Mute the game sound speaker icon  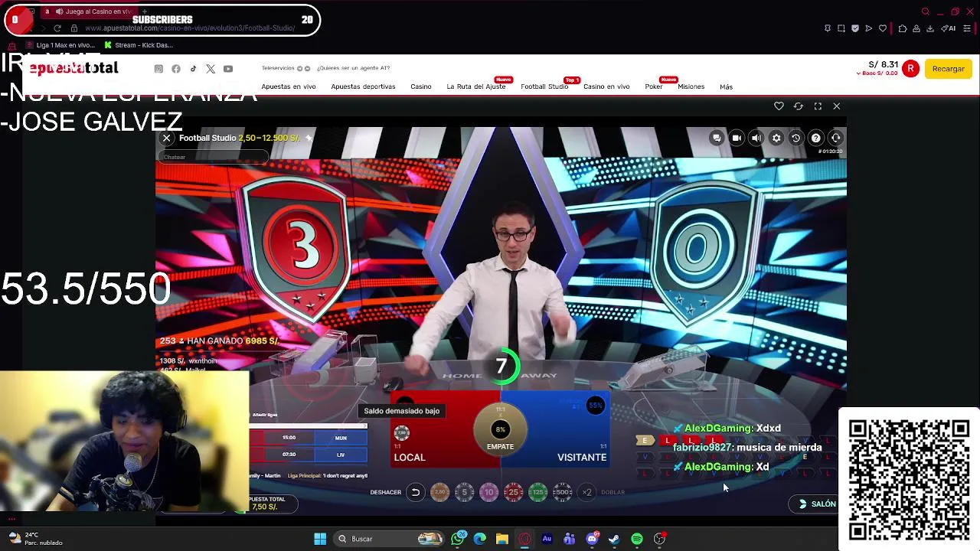click(756, 138)
